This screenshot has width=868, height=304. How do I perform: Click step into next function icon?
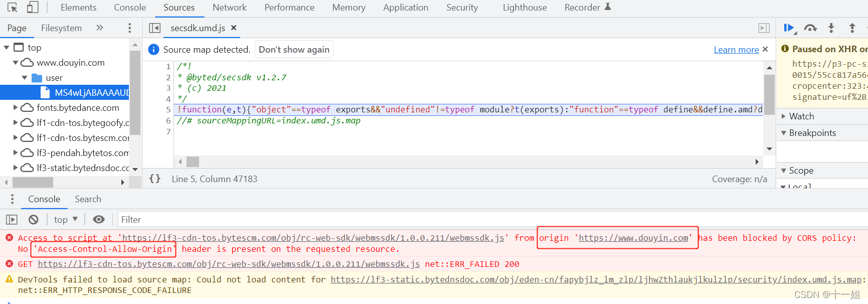click(x=831, y=28)
